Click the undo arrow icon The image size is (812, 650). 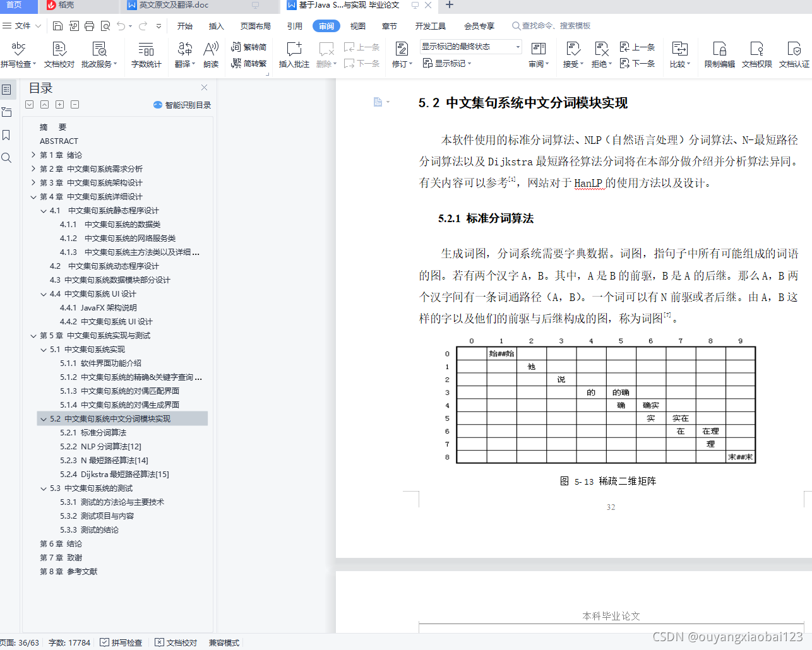(x=121, y=26)
